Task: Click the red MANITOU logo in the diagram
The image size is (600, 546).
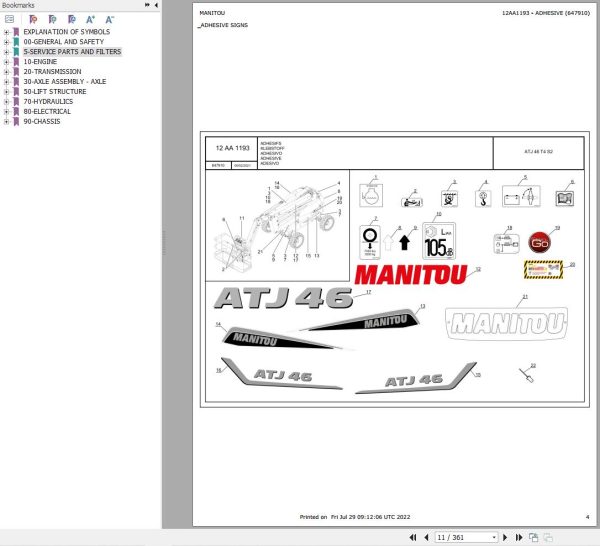Action: tap(411, 274)
